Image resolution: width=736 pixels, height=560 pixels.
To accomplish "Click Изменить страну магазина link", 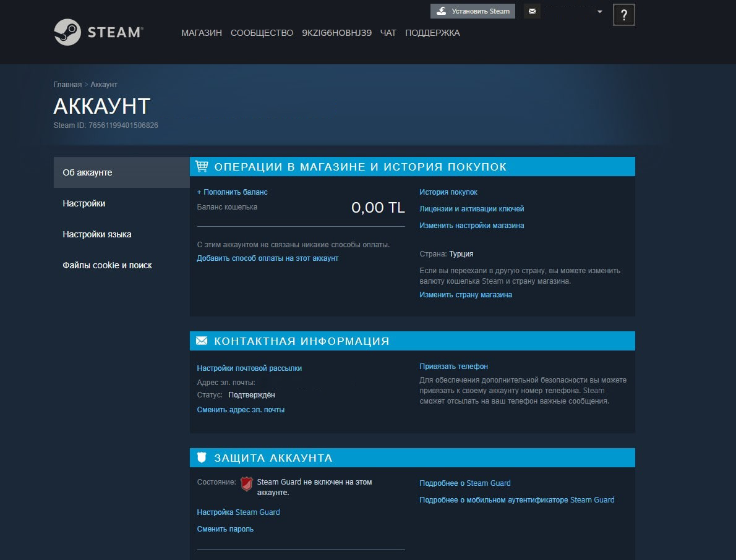I will [466, 295].
